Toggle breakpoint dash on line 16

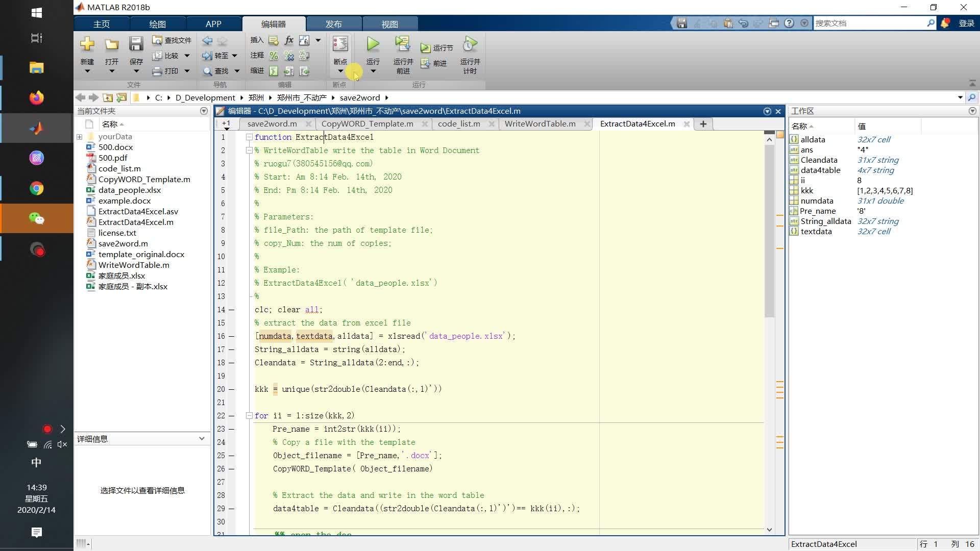[x=231, y=336]
